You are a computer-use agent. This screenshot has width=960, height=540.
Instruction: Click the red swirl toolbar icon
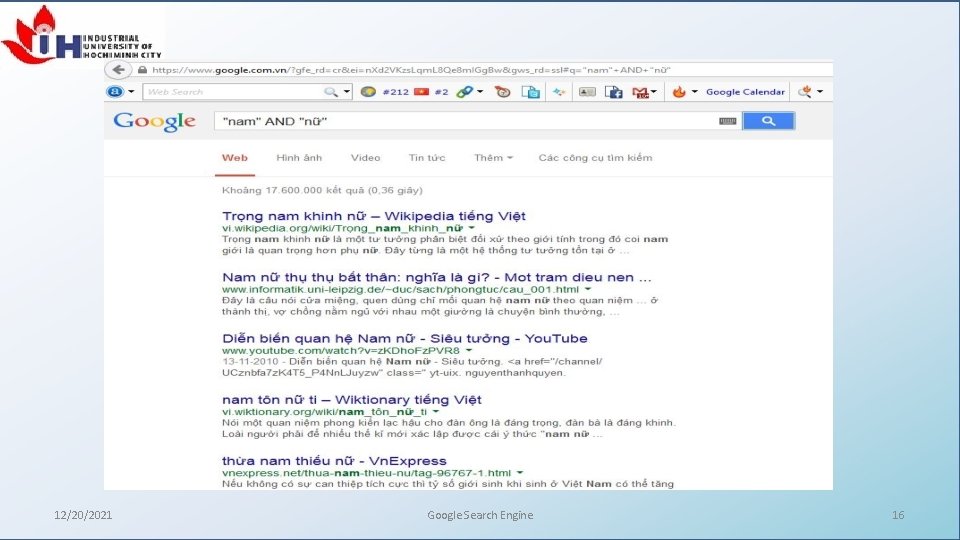click(503, 92)
